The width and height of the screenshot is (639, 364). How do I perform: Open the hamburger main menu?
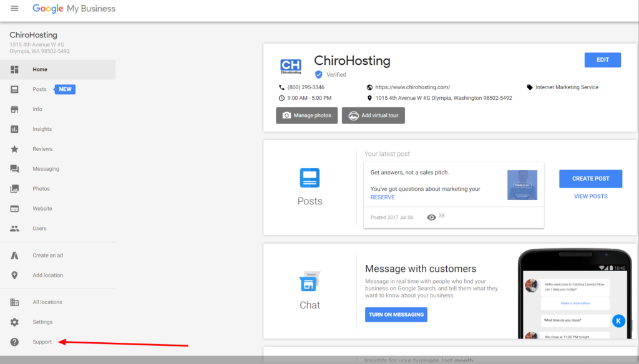[x=14, y=9]
